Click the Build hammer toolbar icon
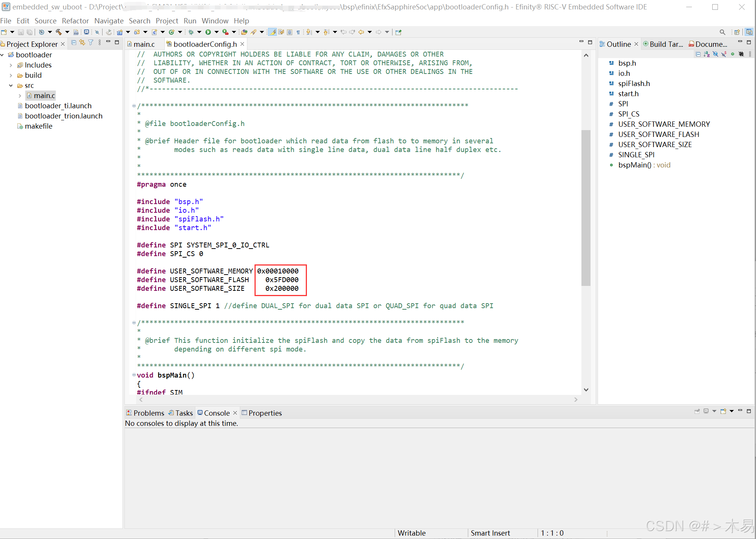 pyautogui.click(x=59, y=32)
